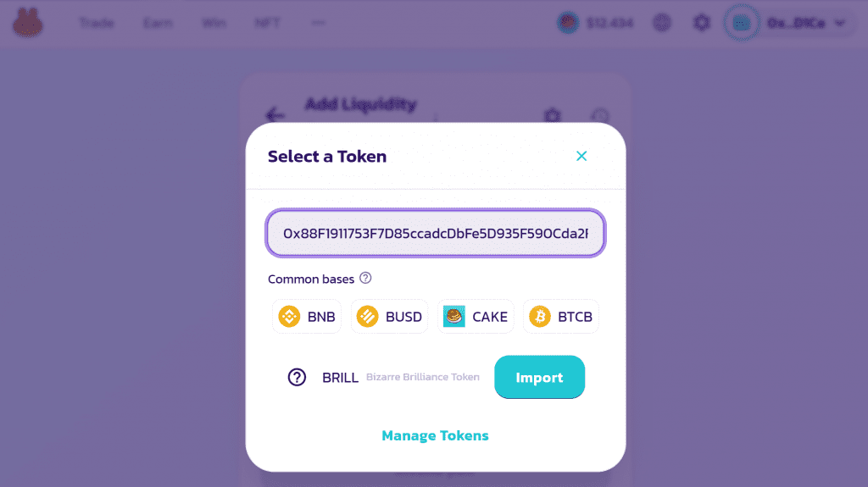The width and height of the screenshot is (868, 487).
Task: Click the BTCB bitcoin icon
Action: click(x=540, y=317)
